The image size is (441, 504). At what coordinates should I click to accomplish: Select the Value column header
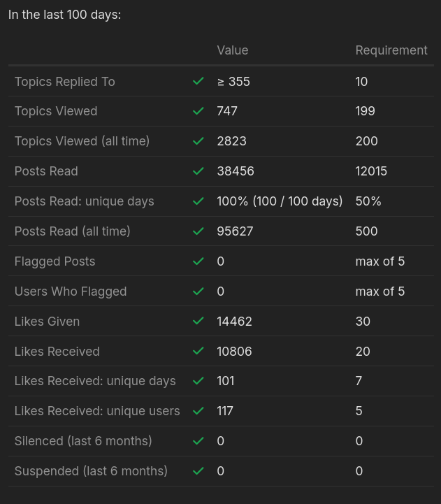[233, 50]
